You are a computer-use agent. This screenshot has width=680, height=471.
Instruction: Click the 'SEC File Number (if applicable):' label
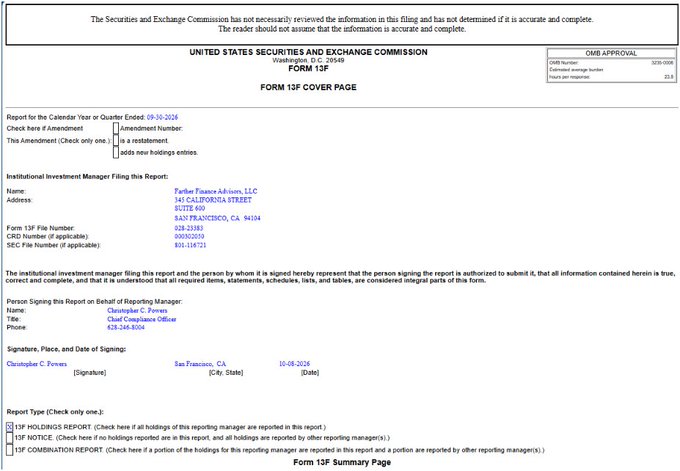53,245
